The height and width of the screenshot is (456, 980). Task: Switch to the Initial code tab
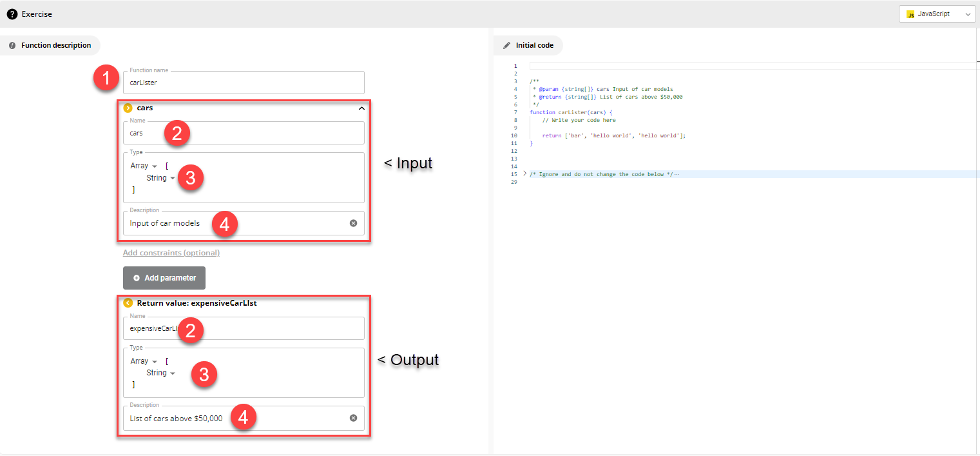(x=534, y=46)
